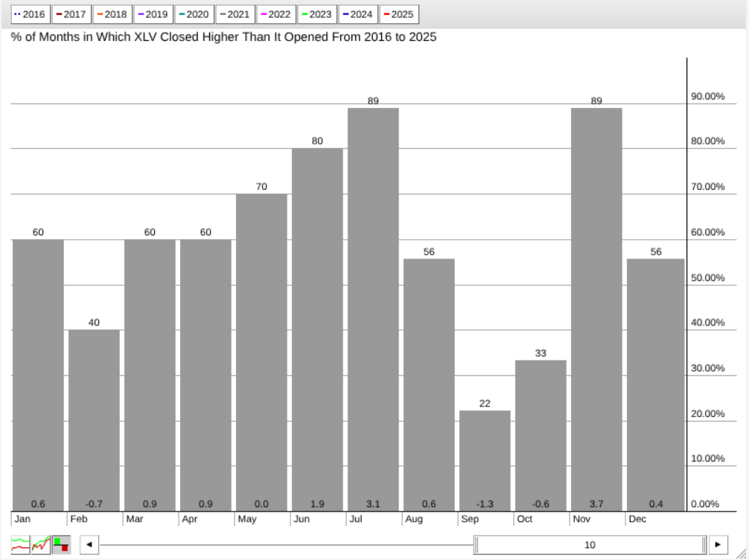The height and width of the screenshot is (560, 749).
Task: Select the September bar in the chart
Action: click(485, 461)
